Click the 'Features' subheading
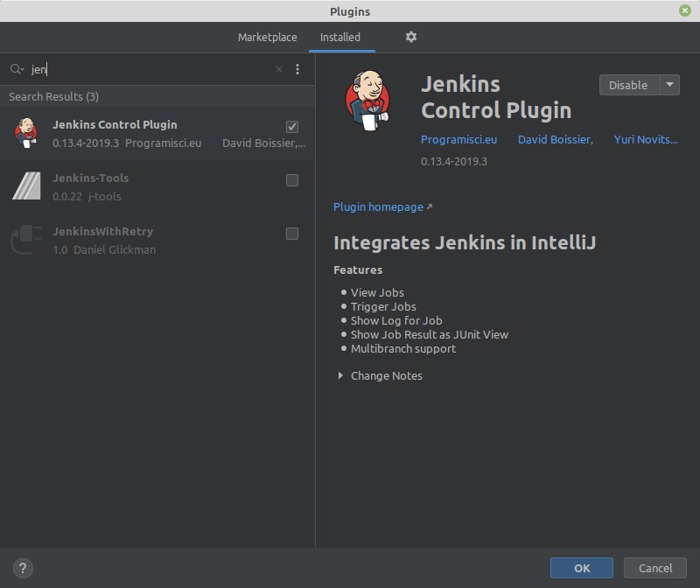The image size is (700, 588). pyautogui.click(x=358, y=270)
